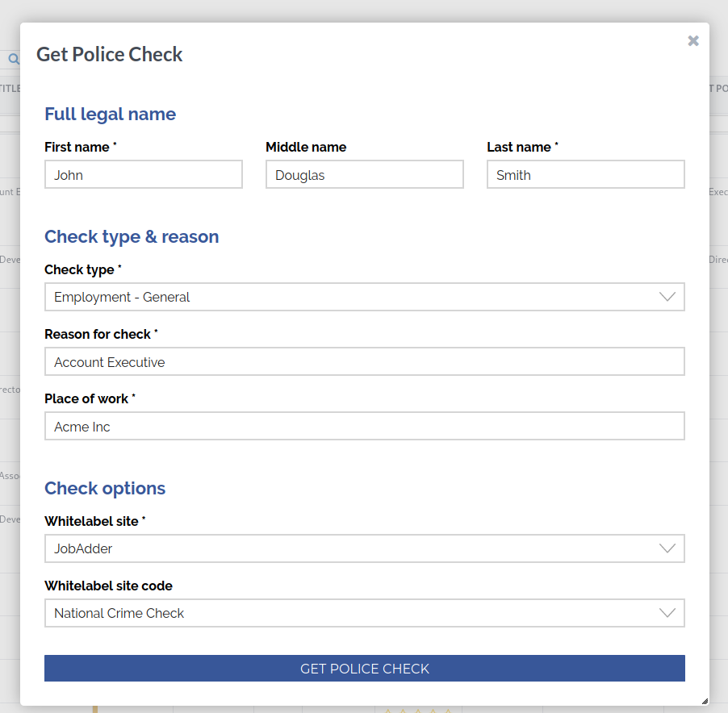Close the Get Police Check dialog

pos(692,41)
